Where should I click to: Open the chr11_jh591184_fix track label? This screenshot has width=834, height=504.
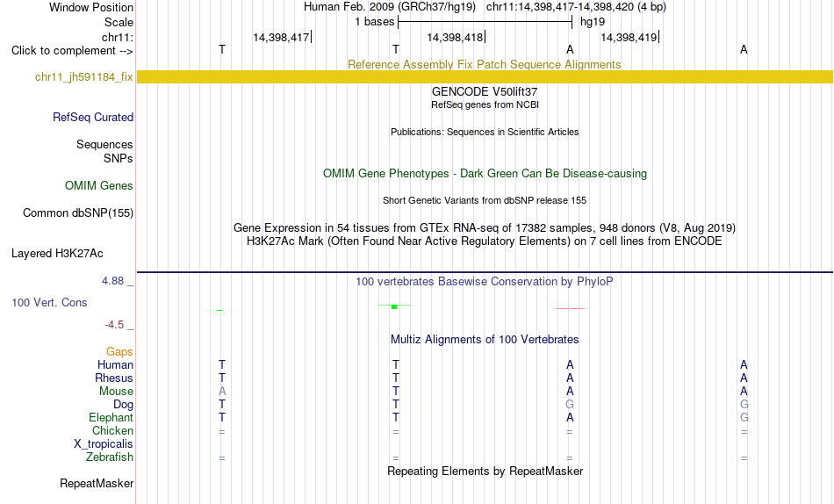pyautogui.click(x=83, y=76)
